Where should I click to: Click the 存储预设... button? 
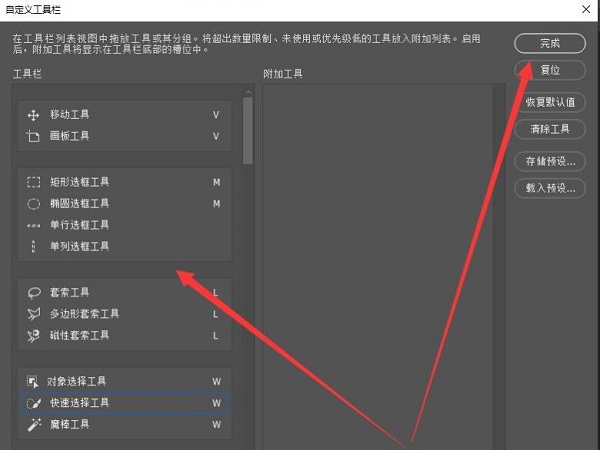pos(550,161)
